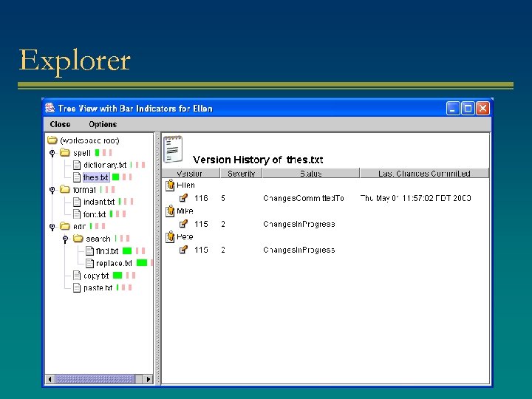The image size is (532, 399).
Task: Select find.txt in the tree
Action: tap(107, 251)
